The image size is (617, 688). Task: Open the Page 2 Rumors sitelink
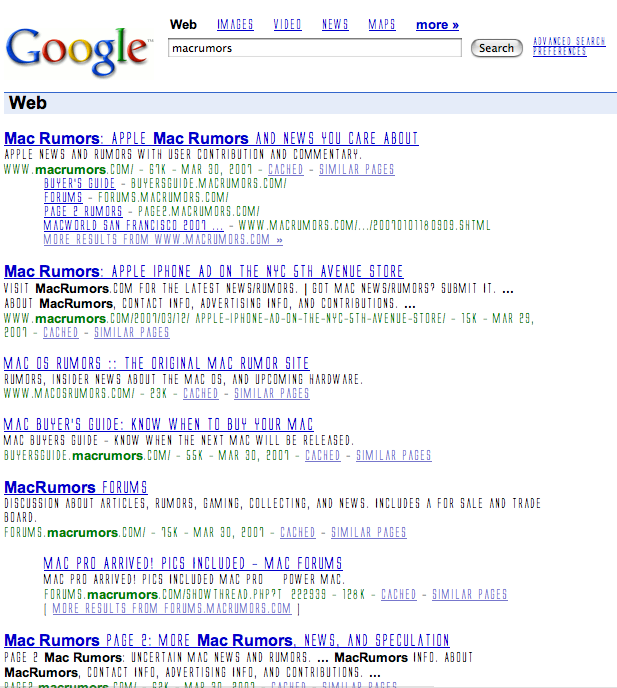pyautogui.click(x=83, y=211)
